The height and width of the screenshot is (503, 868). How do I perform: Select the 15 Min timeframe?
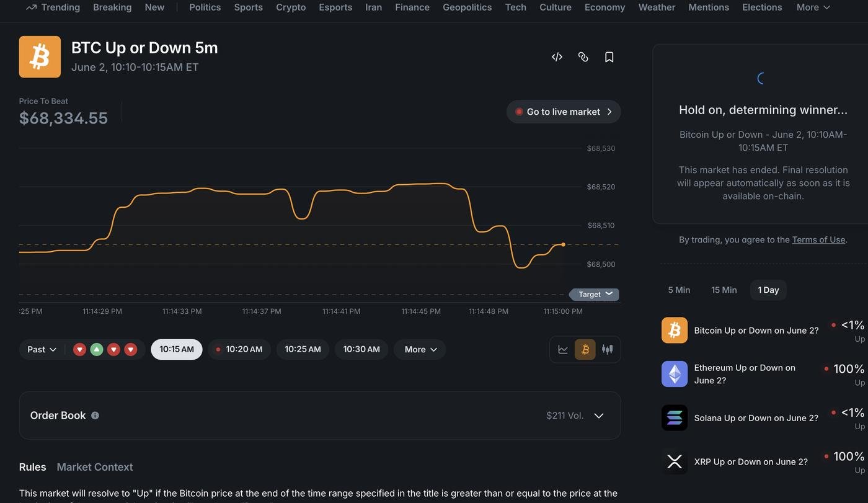coord(724,290)
